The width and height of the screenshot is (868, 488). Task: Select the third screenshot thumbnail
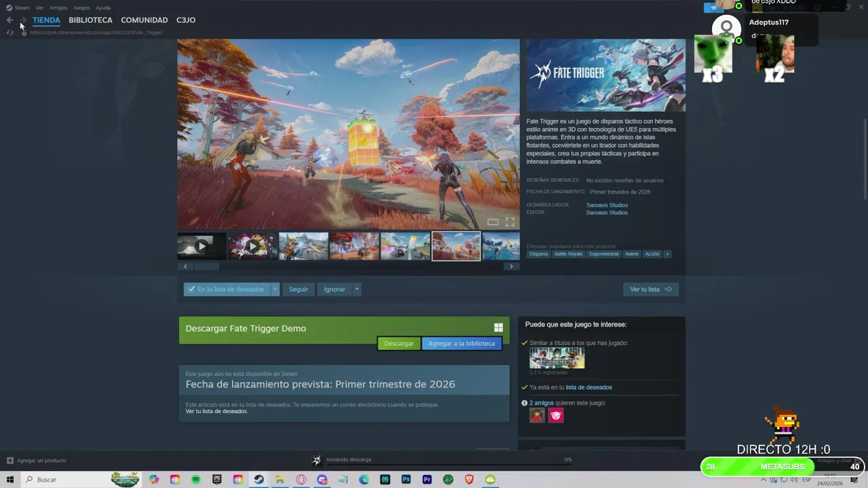tap(304, 246)
